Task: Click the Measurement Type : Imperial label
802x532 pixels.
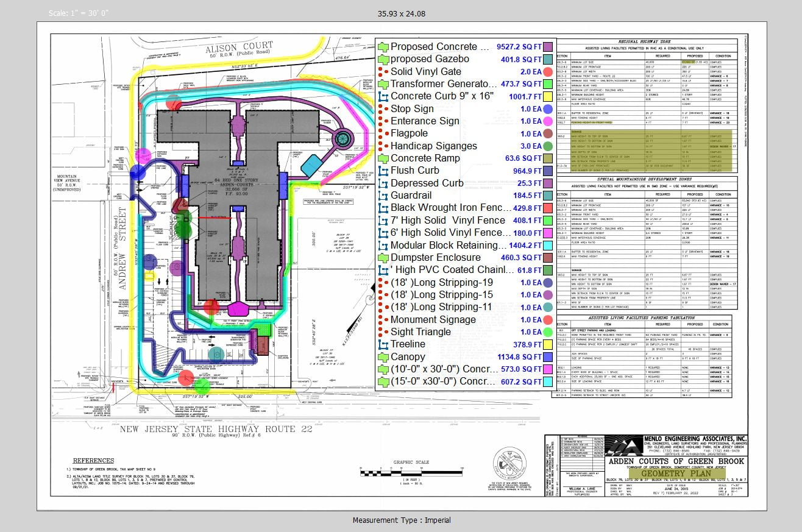Action: click(x=402, y=520)
